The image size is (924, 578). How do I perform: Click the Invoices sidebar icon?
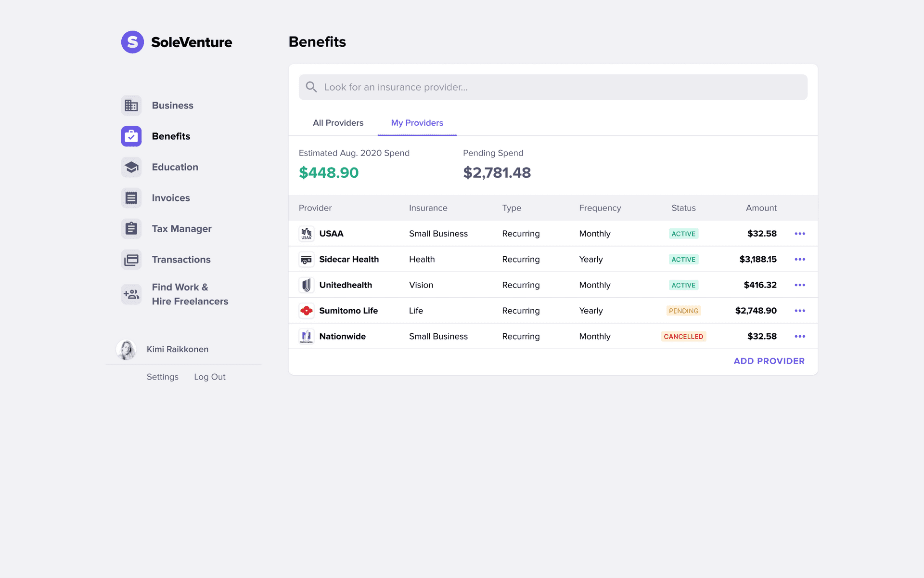pyautogui.click(x=131, y=198)
